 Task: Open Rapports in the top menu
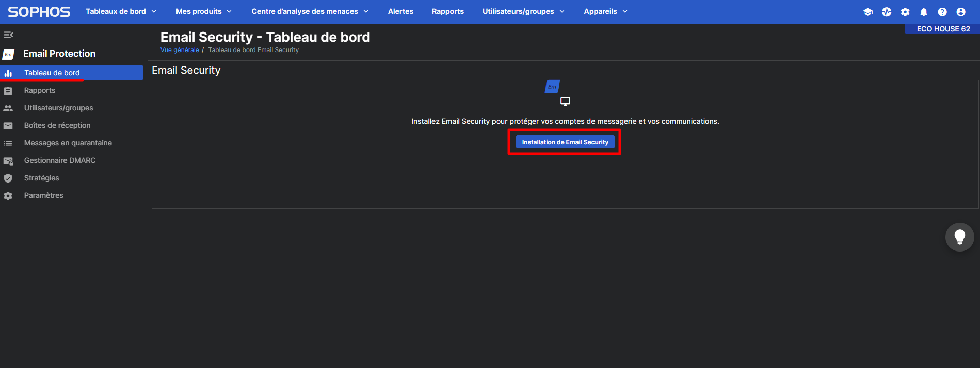tap(448, 11)
